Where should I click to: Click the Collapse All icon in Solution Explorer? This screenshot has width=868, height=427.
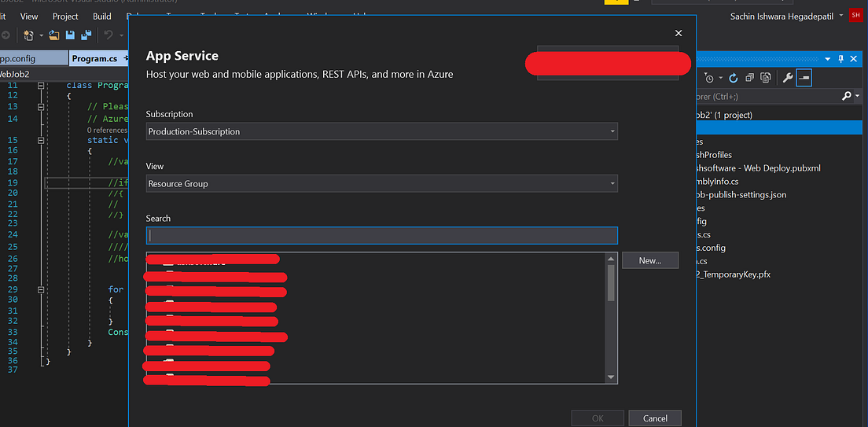click(749, 78)
